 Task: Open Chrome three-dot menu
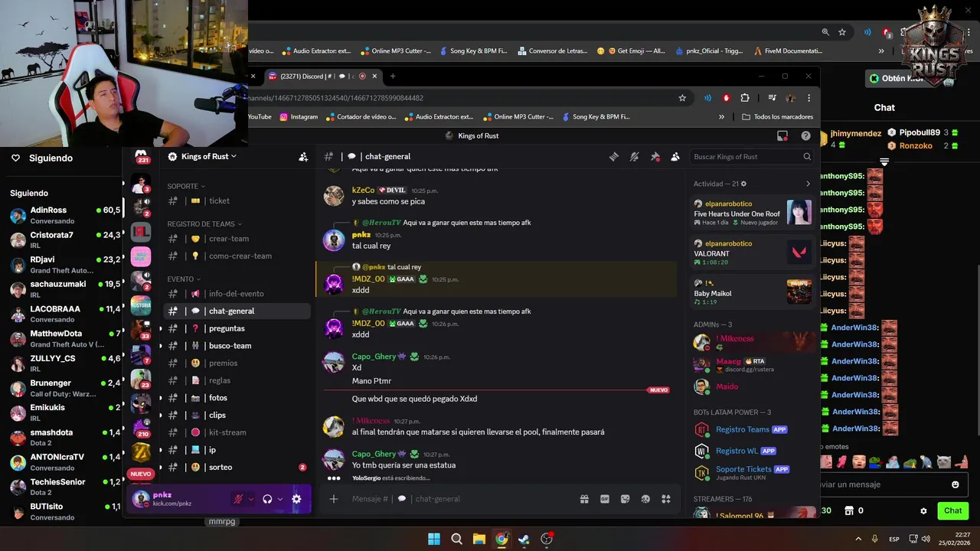[808, 98]
